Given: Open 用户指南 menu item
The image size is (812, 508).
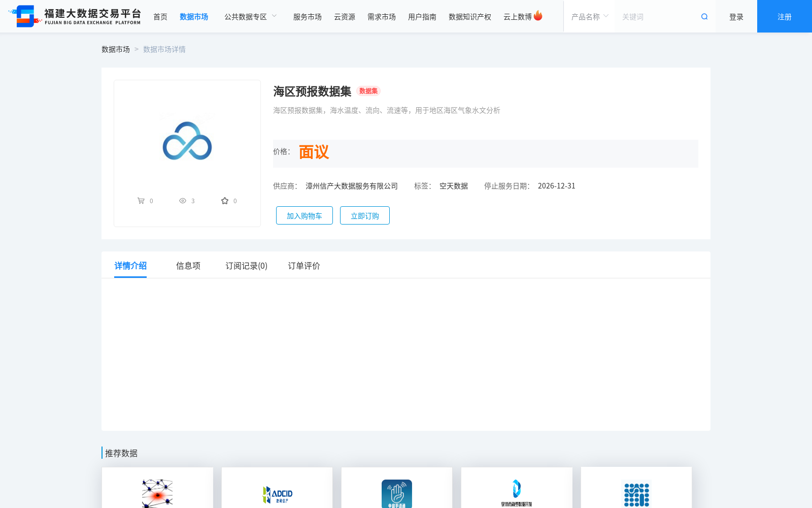Looking at the screenshot, I should click(x=422, y=17).
